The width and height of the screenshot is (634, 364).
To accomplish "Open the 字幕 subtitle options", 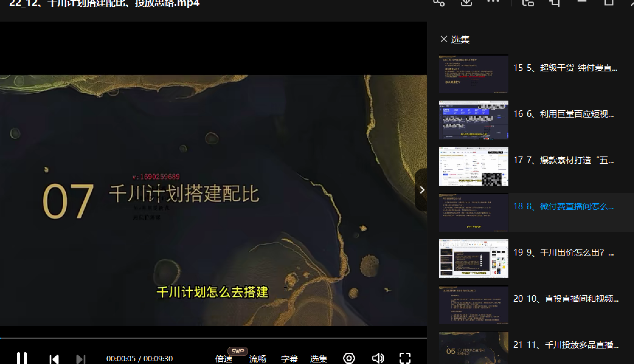I will click(x=289, y=359).
